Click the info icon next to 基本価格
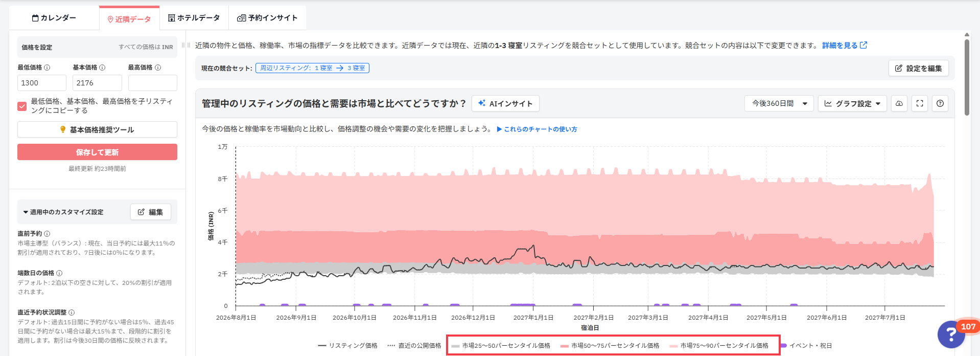 pyautogui.click(x=102, y=68)
